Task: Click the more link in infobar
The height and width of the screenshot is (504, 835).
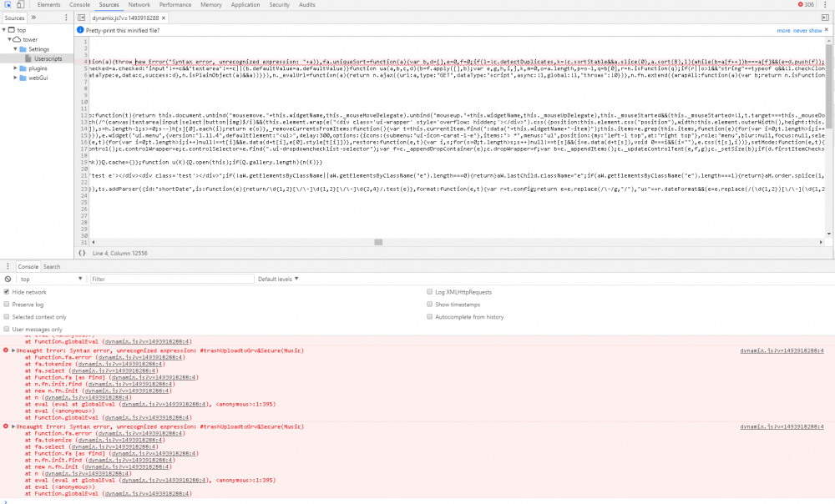Action: [x=783, y=30]
